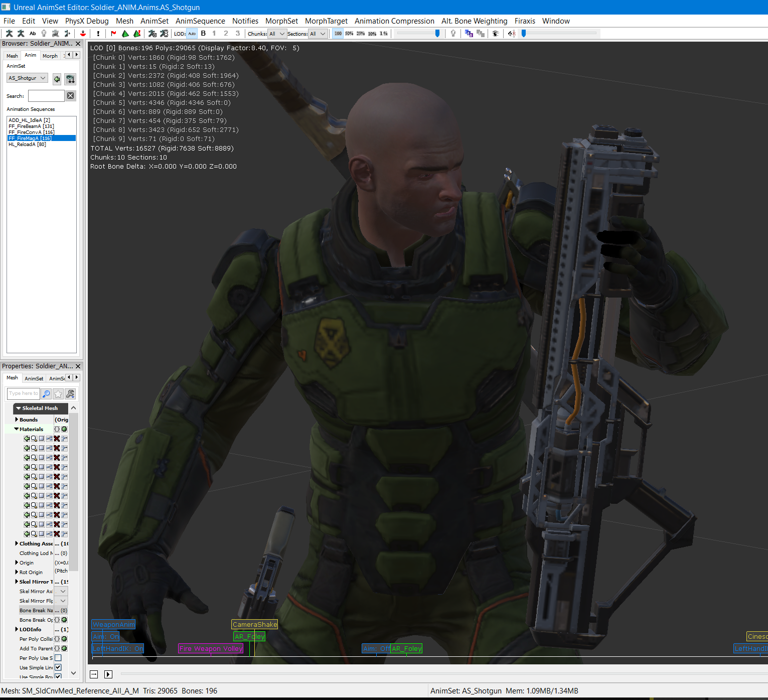The image size is (768, 700).
Task: Toggle the LOD Auto button
Action: coord(192,34)
